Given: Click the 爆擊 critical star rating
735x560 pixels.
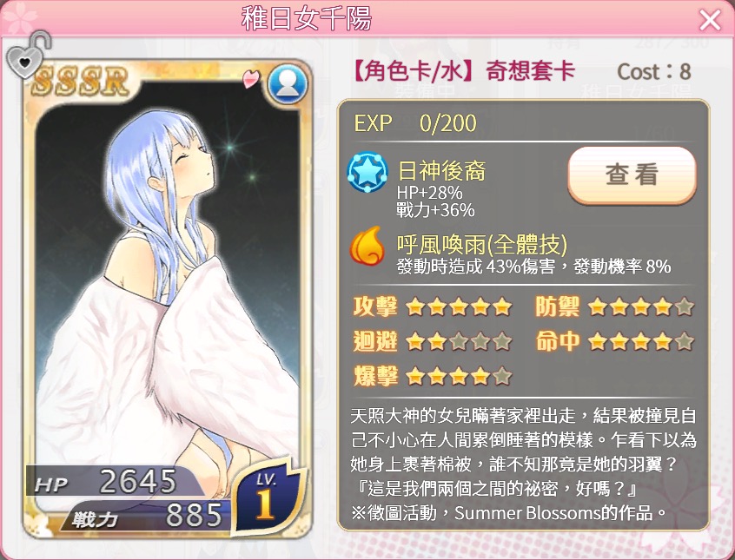Looking at the screenshot, I should 459,376.
